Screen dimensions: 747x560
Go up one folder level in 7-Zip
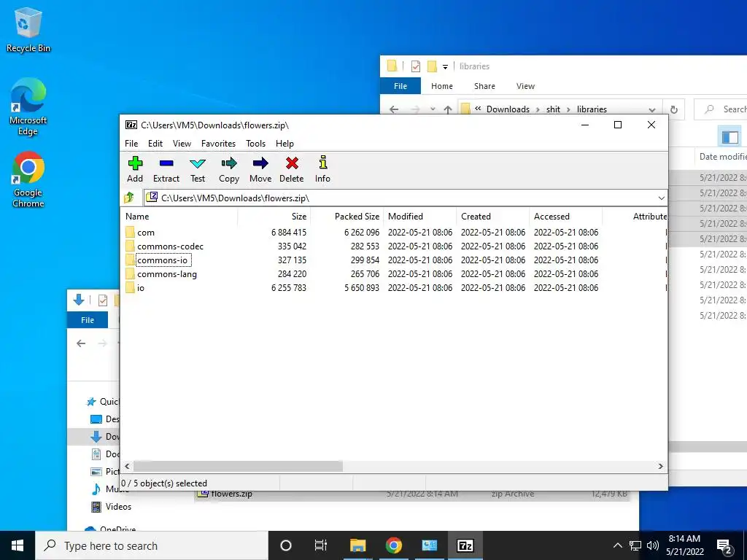click(129, 198)
